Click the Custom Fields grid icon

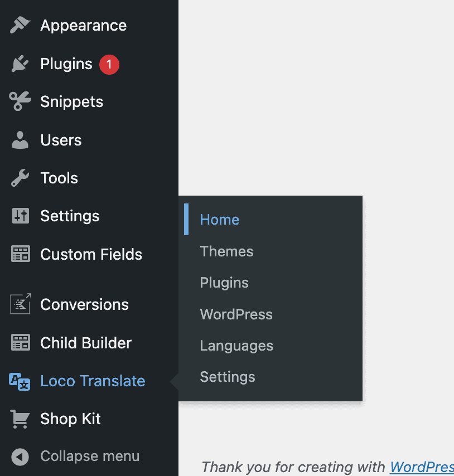[x=20, y=255]
